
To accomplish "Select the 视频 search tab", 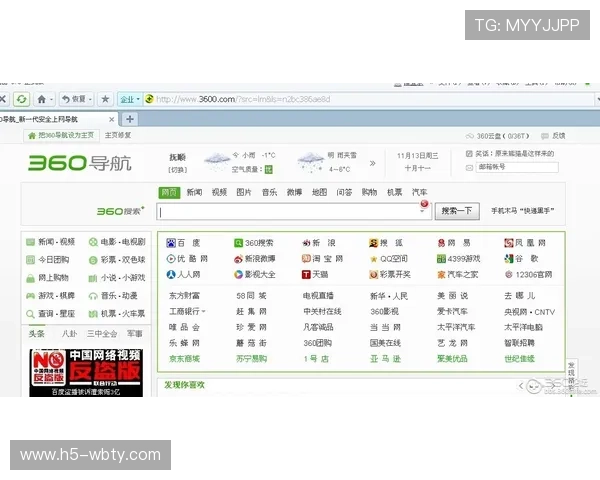I will point(219,192).
